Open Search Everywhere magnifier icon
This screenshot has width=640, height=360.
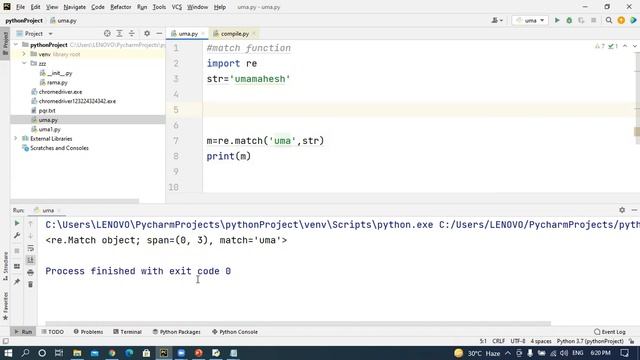tap(609, 20)
